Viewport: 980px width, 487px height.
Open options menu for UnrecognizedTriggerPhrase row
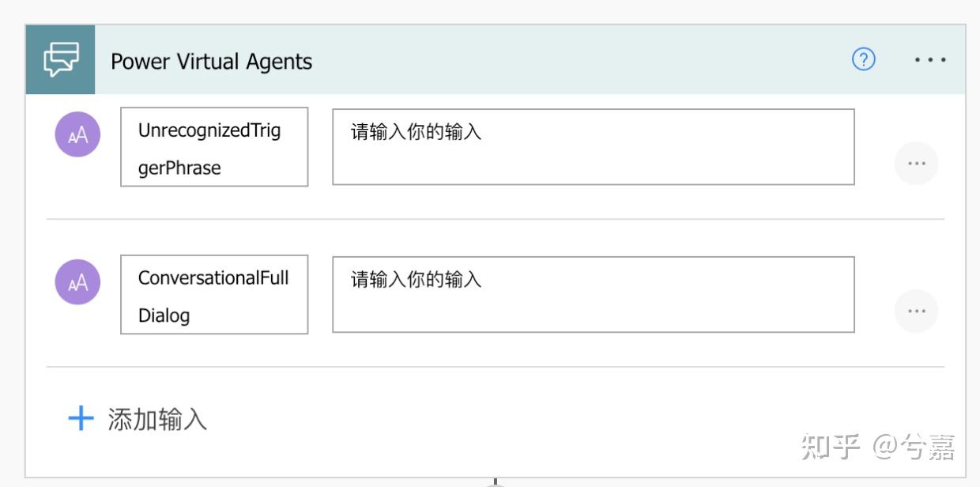pyautogui.click(x=916, y=164)
